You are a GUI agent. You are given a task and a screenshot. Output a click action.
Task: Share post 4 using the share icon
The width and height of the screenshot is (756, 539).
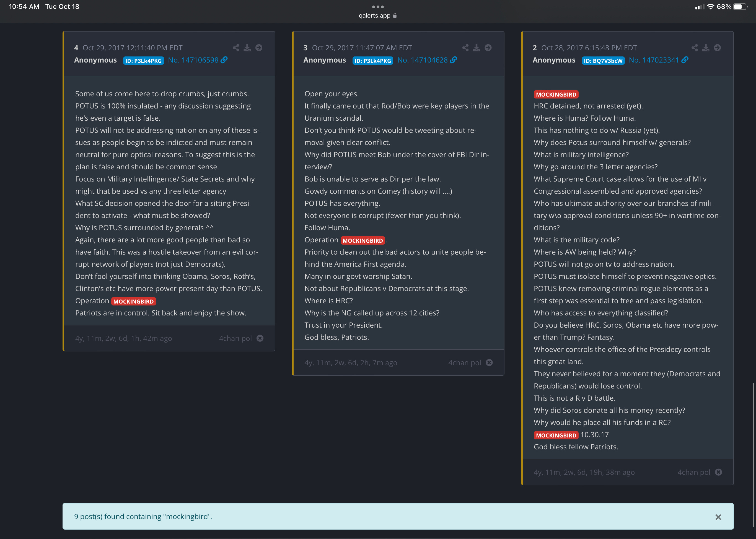click(x=236, y=48)
